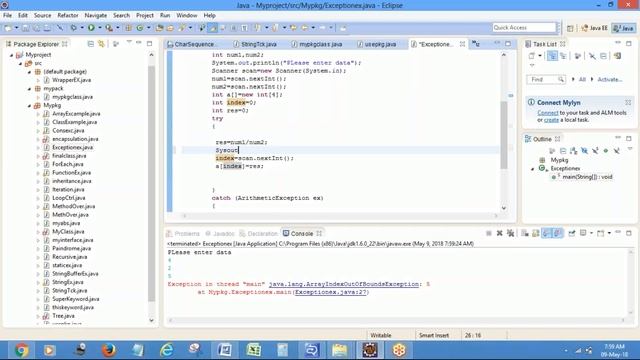Click the Package Explorer vertical scrollbar
The height and width of the screenshot is (360, 640).
pyautogui.click(x=151, y=184)
